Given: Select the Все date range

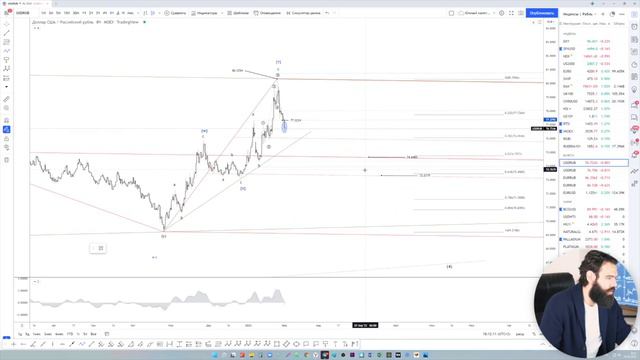Looking at the screenshot, I should click(x=93, y=334).
